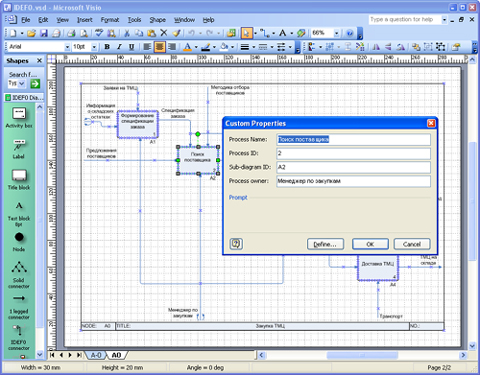
Task: Click the Line Color pencil icon
Action: pyautogui.click(x=206, y=47)
